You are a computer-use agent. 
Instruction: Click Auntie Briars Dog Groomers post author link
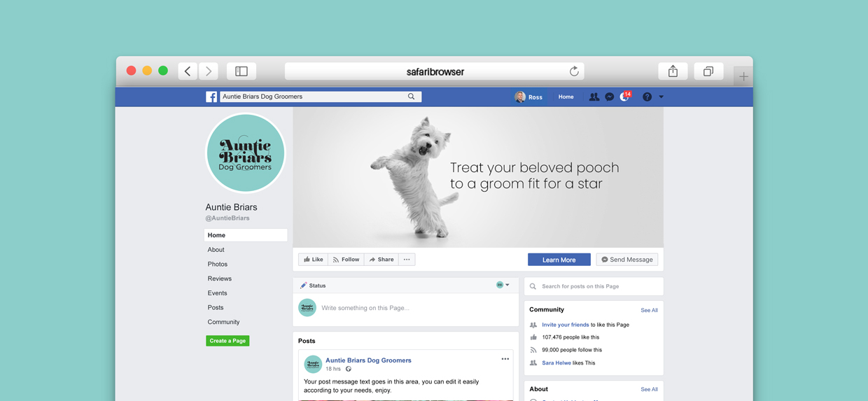click(368, 360)
